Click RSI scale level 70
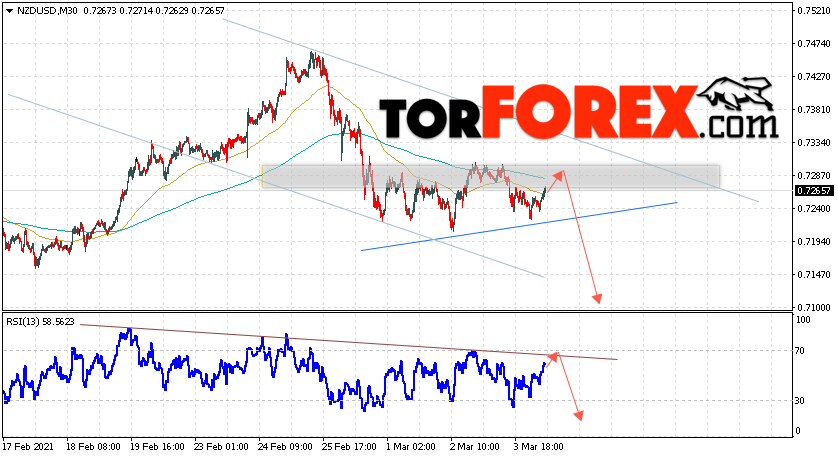Screen dimensions: 838x458 (800, 351)
